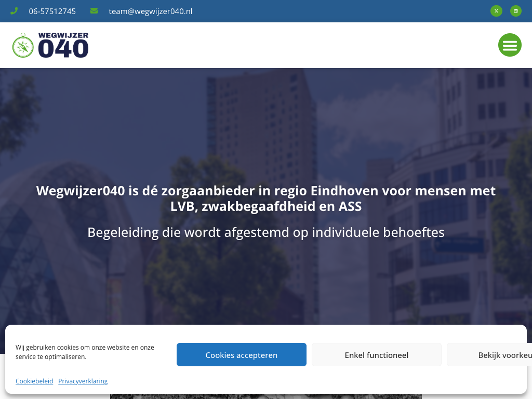Image resolution: width=532 pixels, height=399 pixels.
Task: Click the team@wegwijzer040.nl email address
Action: (150, 11)
